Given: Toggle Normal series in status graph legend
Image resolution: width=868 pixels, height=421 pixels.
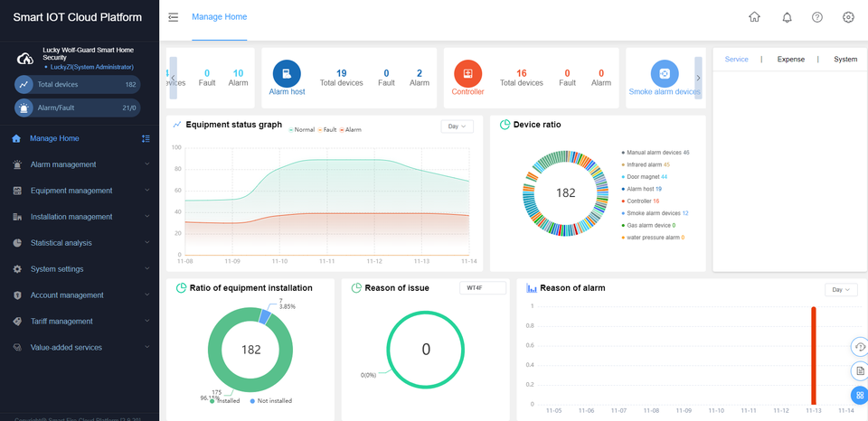Looking at the screenshot, I should pyautogui.click(x=302, y=130).
